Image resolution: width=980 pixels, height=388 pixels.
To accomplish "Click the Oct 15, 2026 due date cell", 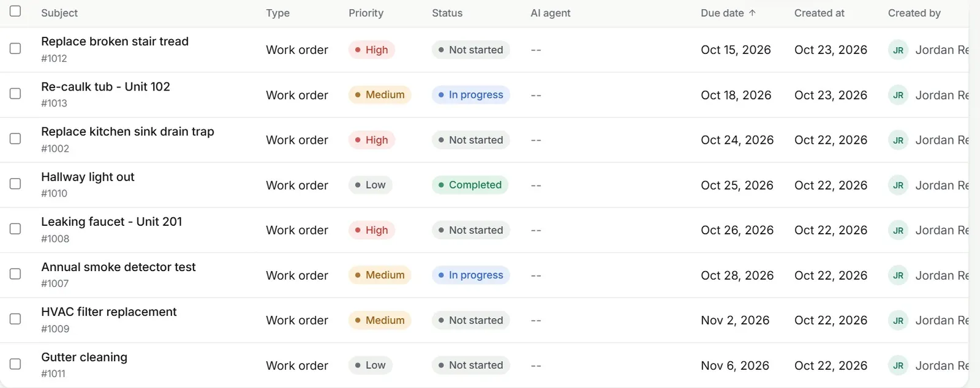I will click(736, 50).
